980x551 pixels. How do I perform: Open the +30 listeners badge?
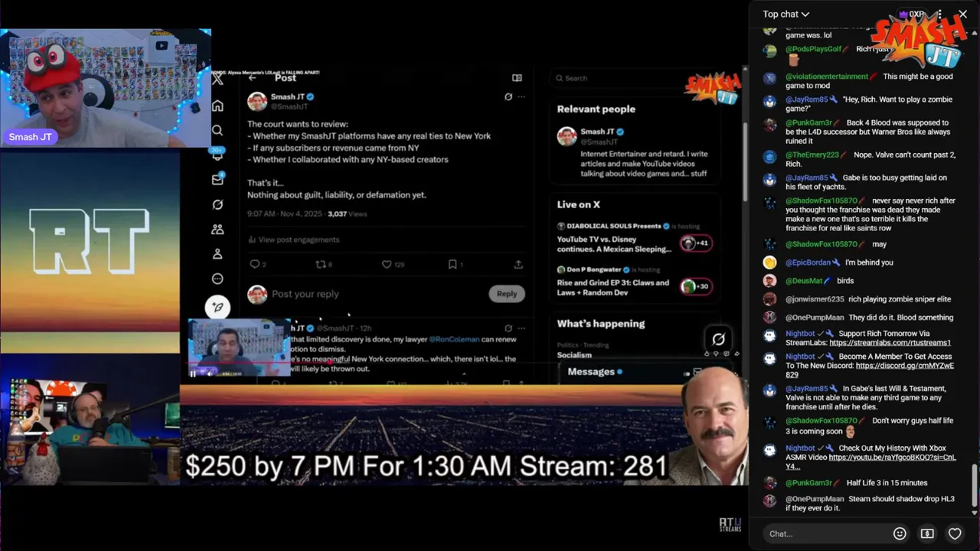pos(696,287)
